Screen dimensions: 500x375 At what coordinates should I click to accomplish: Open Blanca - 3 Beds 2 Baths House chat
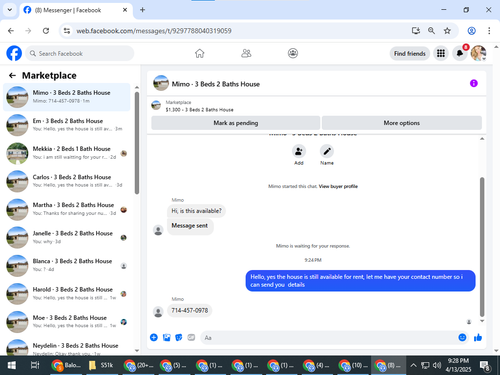click(x=67, y=266)
